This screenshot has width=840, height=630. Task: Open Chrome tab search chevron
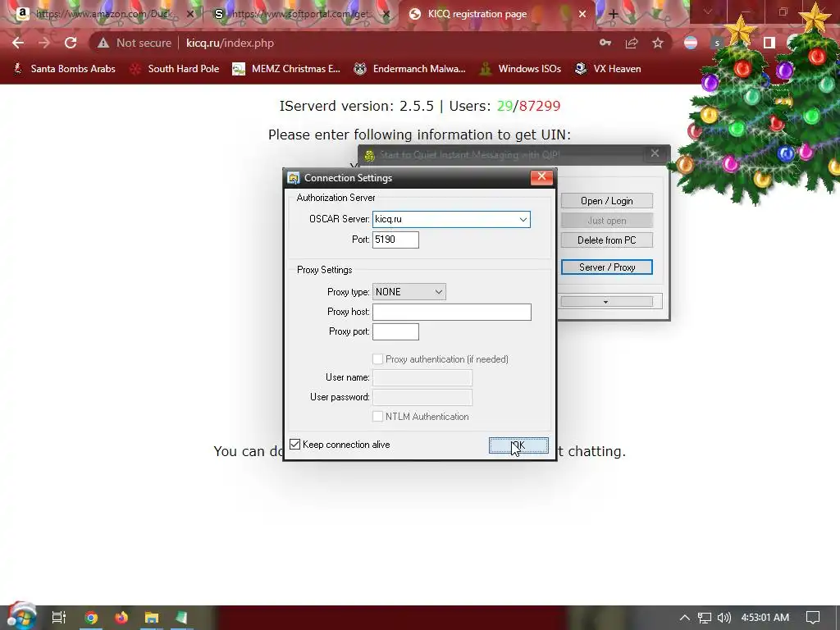click(708, 11)
